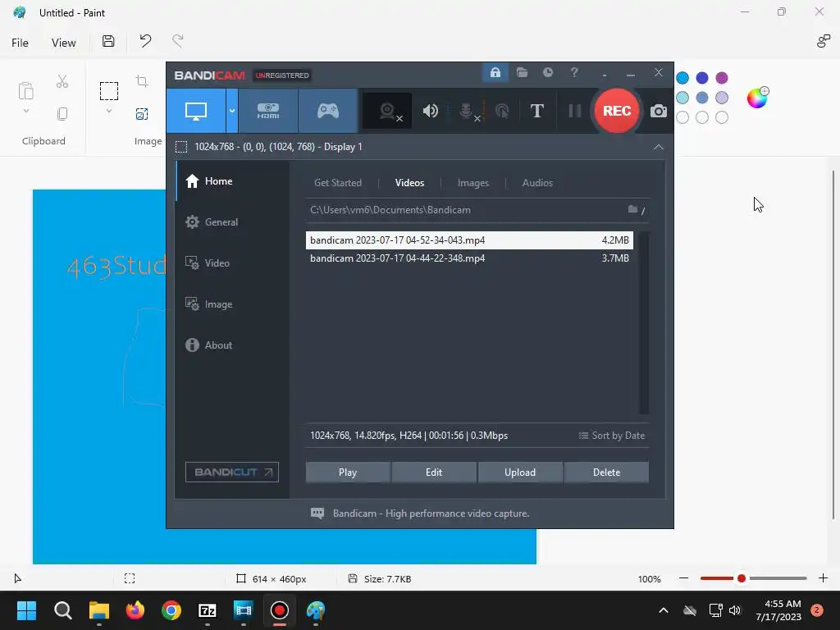This screenshot has height=630, width=840.
Task: Open the Sort by Date dropdown
Action: pyautogui.click(x=612, y=436)
